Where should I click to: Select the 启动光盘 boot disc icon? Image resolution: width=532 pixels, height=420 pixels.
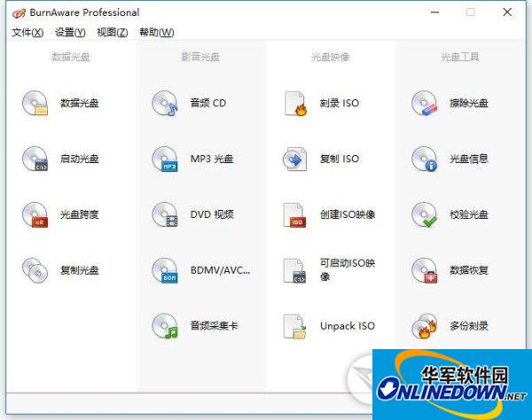35,159
